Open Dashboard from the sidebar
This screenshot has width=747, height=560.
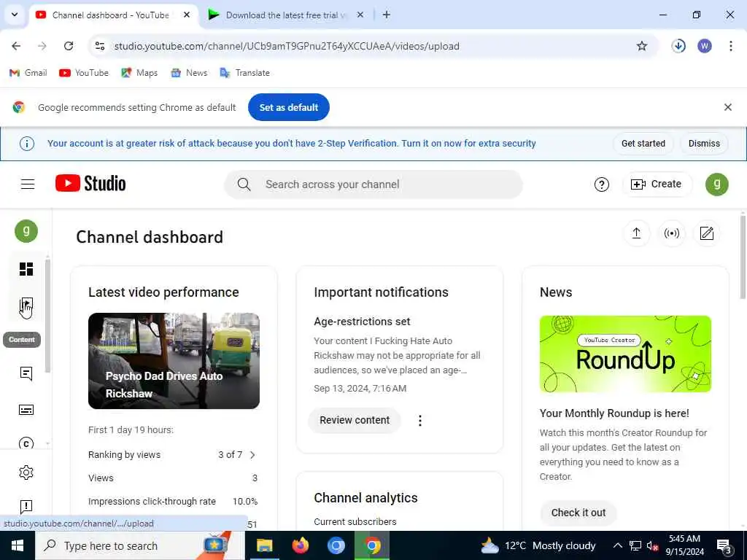[26, 269]
